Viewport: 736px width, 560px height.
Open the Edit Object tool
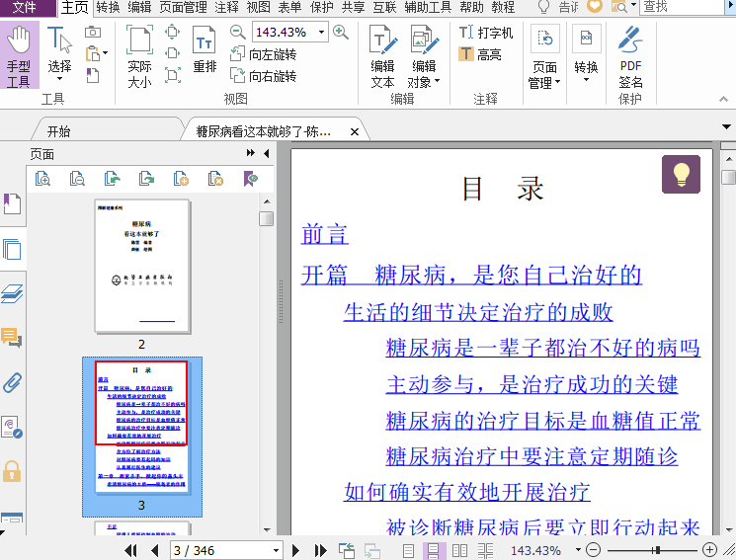pyautogui.click(x=424, y=56)
